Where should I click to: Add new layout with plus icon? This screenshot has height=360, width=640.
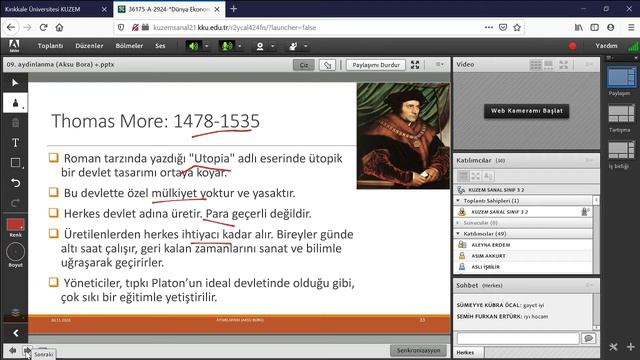pos(631,347)
